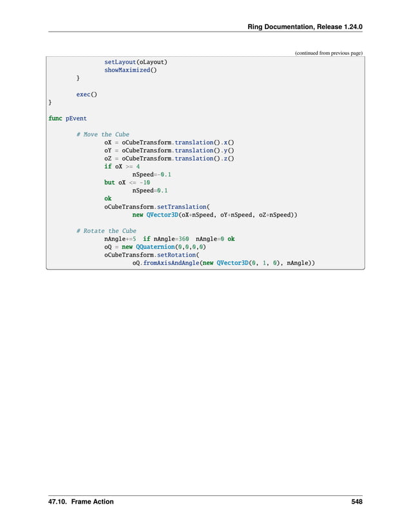Click line 'oZ = oCubeTransform.translation().z()'
411x532 pixels.
click(169, 159)
